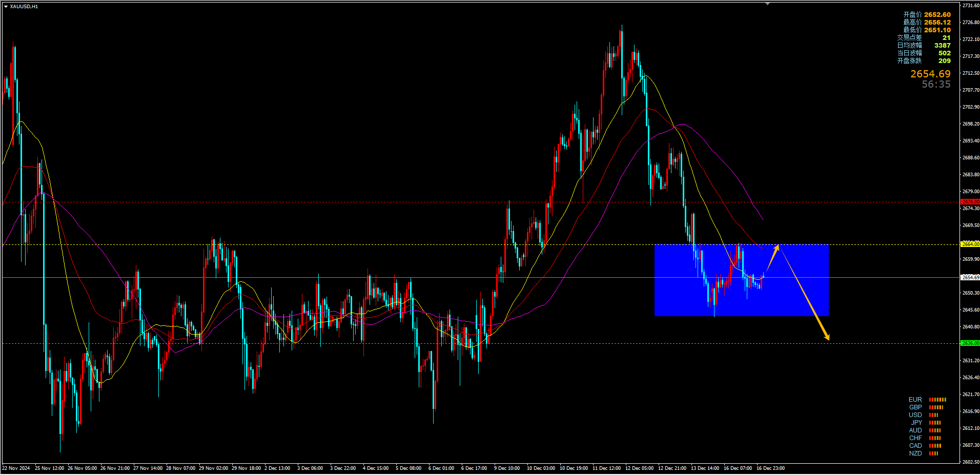Viewport: 980px width, 475px height.
Task: Click the GBP currency strength label
Action: tap(915, 407)
